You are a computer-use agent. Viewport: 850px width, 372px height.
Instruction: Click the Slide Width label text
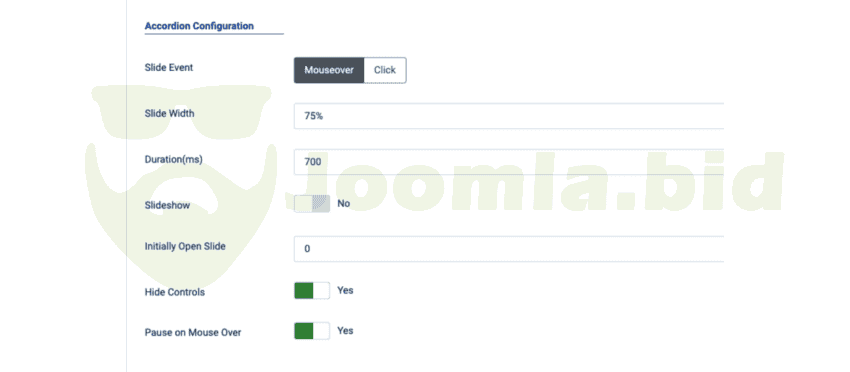pyautogui.click(x=169, y=114)
